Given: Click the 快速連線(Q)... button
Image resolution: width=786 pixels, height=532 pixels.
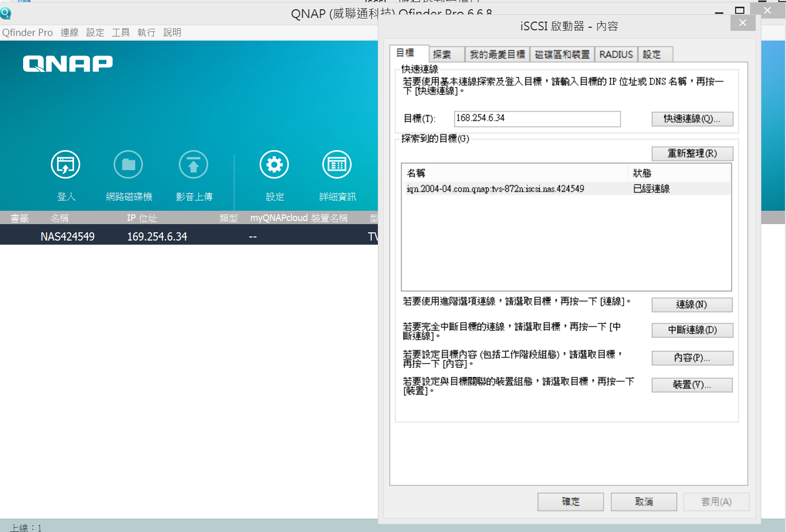Looking at the screenshot, I should [692, 119].
